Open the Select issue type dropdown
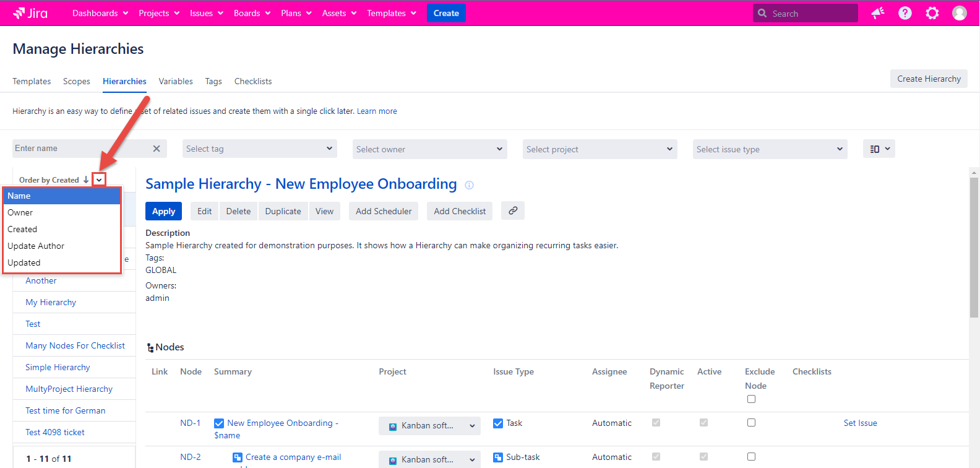 coord(770,149)
